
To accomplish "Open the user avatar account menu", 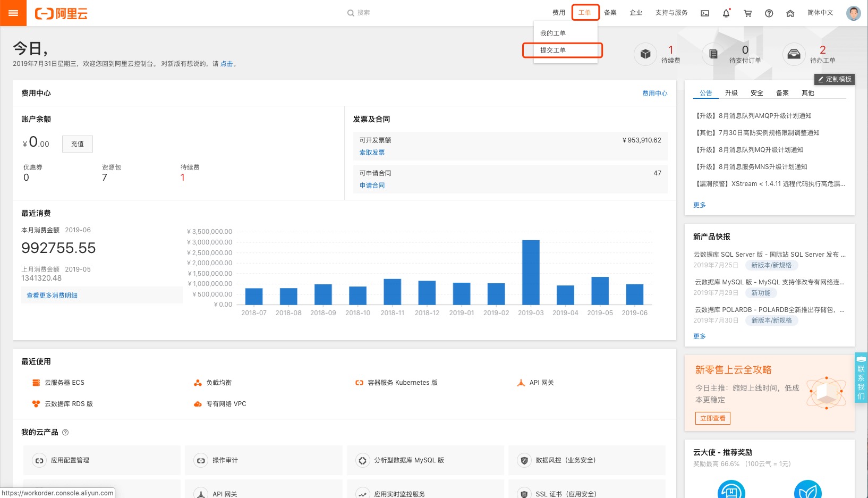I will (x=853, y=13).
